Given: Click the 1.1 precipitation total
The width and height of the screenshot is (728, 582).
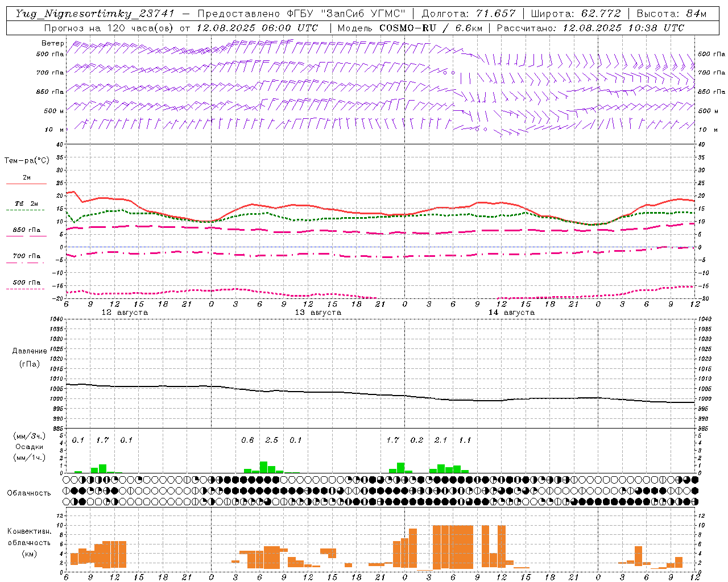Looking at the screenshot, I should click(465, 440).
